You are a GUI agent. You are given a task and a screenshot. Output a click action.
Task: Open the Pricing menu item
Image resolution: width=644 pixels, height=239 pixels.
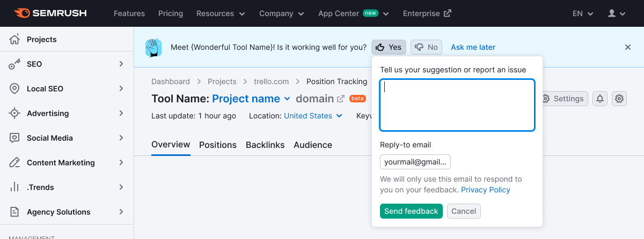[x=171, y=13]
